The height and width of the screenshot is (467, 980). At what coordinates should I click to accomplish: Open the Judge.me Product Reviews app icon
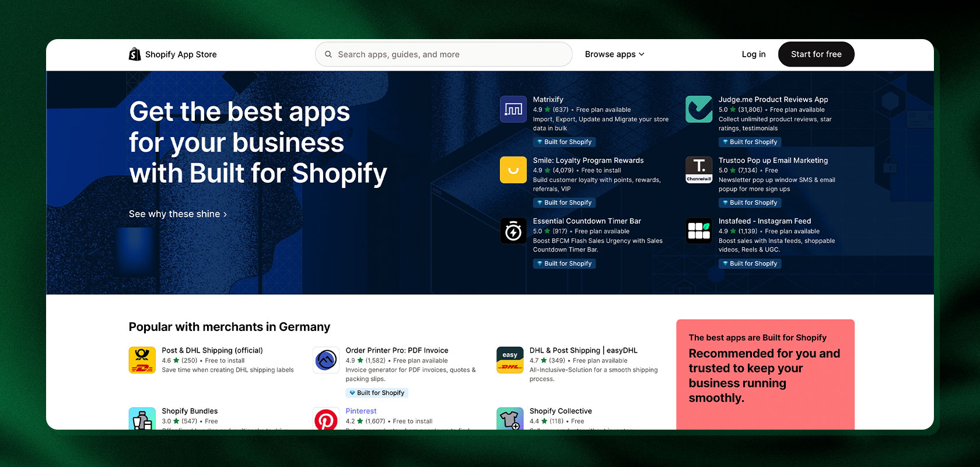point(699,109)
